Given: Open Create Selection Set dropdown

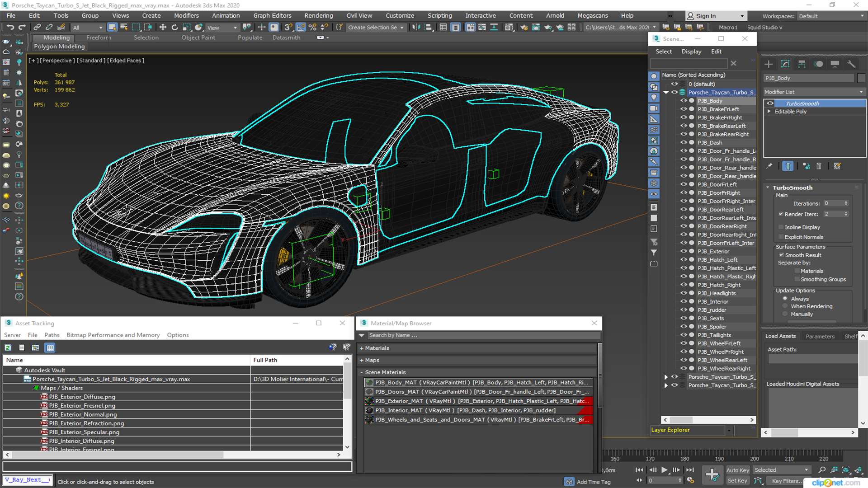Looking at the screenshot, I should point(376,28).
